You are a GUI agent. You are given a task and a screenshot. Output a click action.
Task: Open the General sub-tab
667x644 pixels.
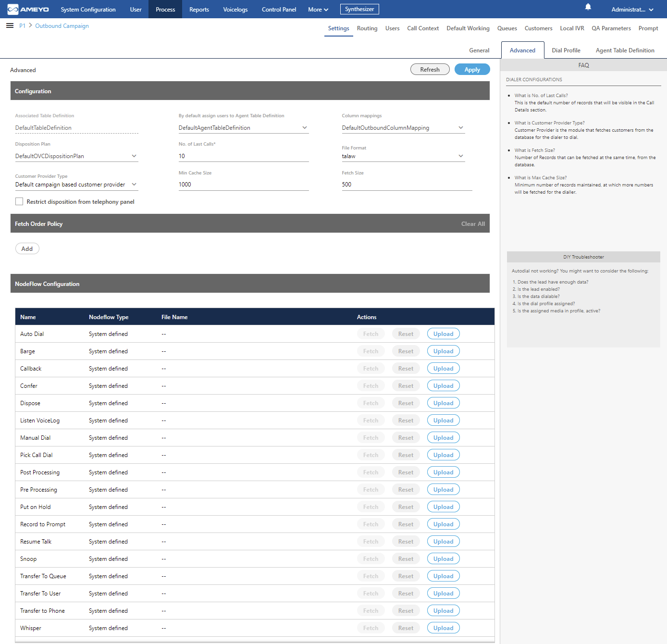pos(479,50)
